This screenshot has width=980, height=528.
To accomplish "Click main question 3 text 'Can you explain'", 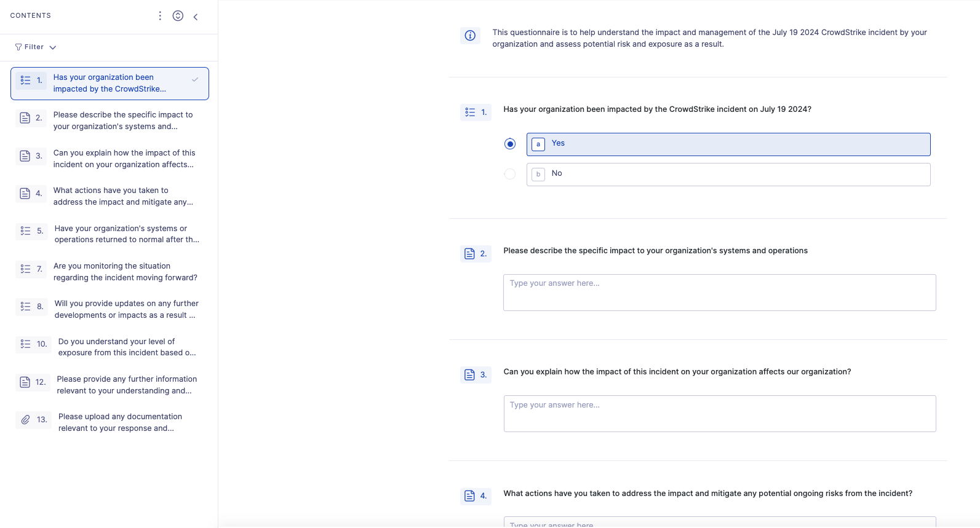I will (677, 372).
